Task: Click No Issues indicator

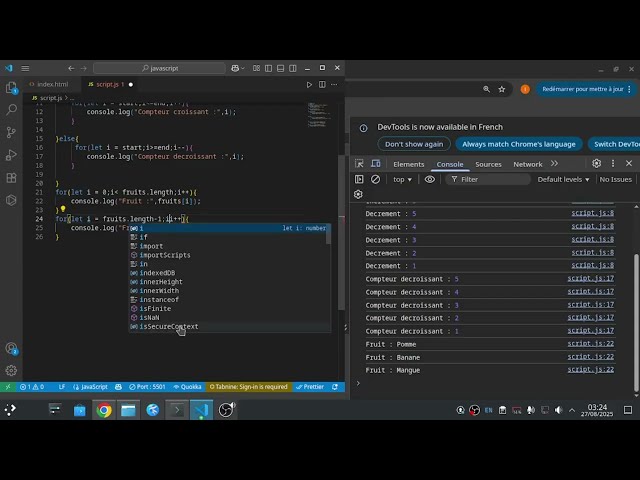Action: coord(616,179)
